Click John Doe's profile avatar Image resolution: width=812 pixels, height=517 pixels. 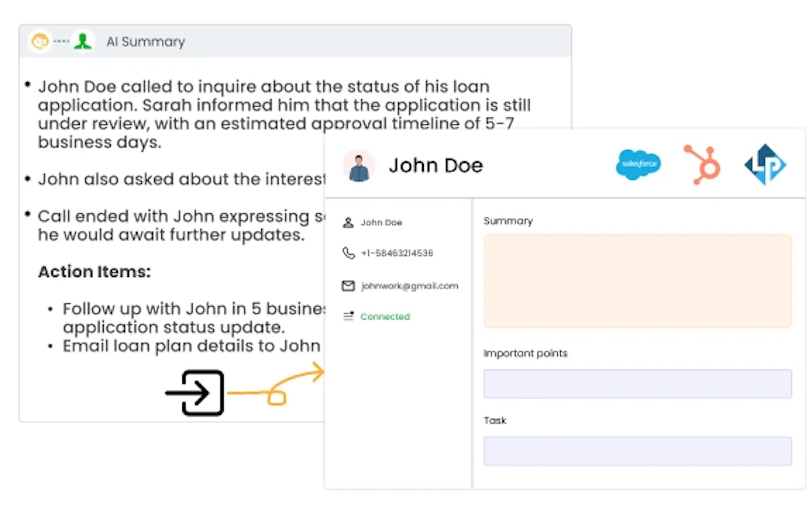click(359, 166)
